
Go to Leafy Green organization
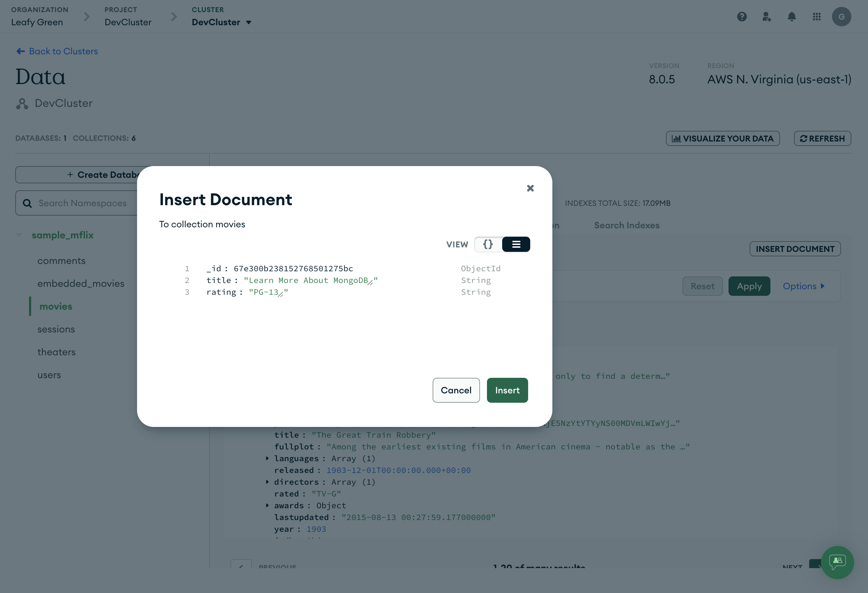click(37, 22)
